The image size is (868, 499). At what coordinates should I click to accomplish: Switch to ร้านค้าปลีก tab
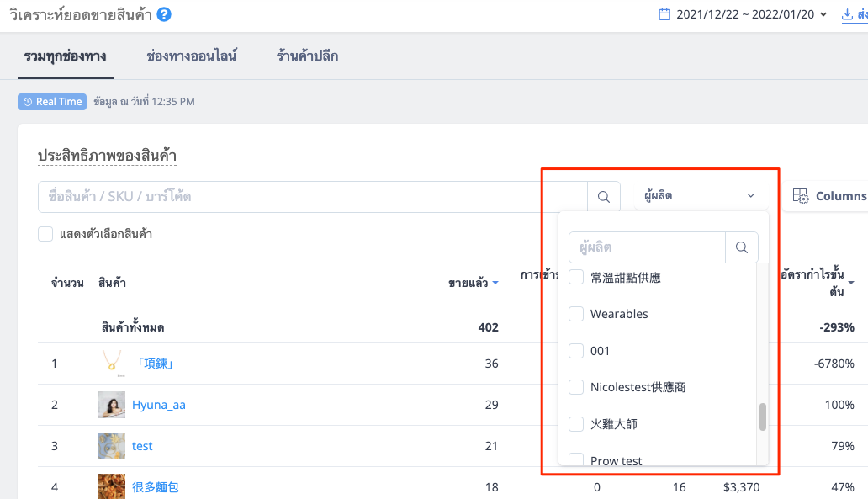307,56
